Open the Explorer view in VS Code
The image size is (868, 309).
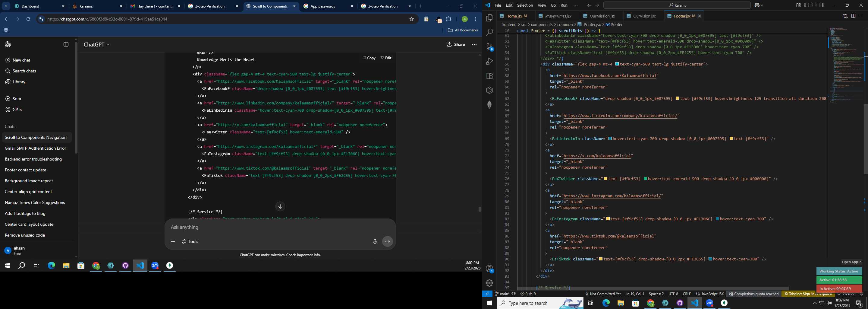point(489,18)
